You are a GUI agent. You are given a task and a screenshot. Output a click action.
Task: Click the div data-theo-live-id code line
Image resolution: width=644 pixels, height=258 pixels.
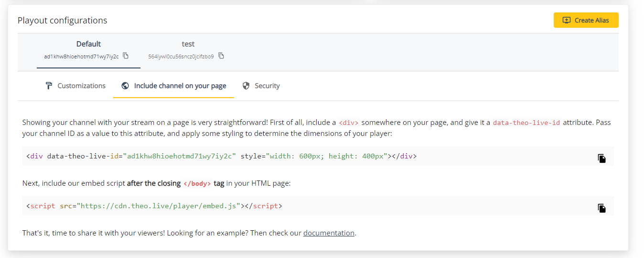pos(221,156)
